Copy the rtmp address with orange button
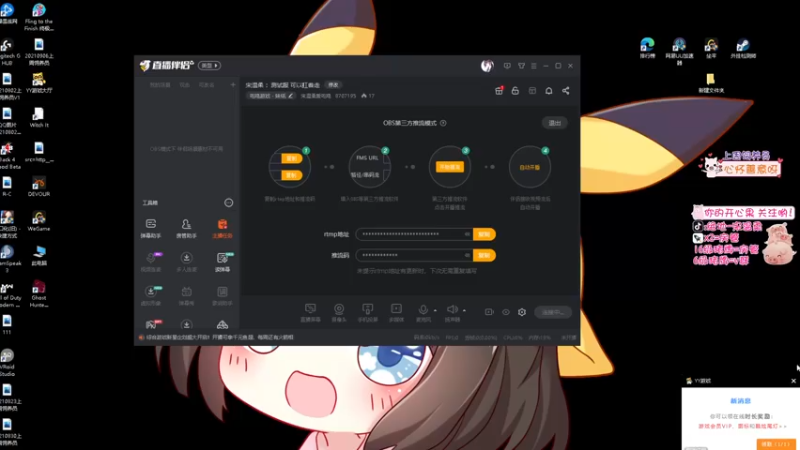The width and height of the screenshot is (800, 450). [x=484, y=234]
